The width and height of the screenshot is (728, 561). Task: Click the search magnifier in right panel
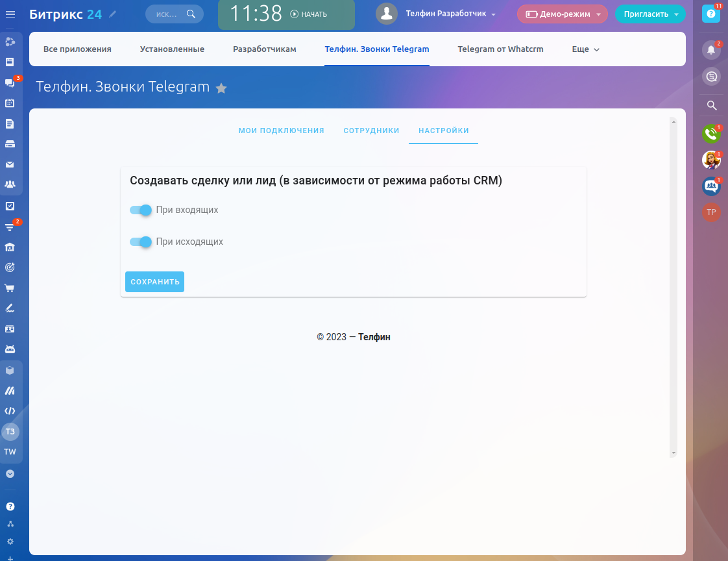click(x=711, y=105)
